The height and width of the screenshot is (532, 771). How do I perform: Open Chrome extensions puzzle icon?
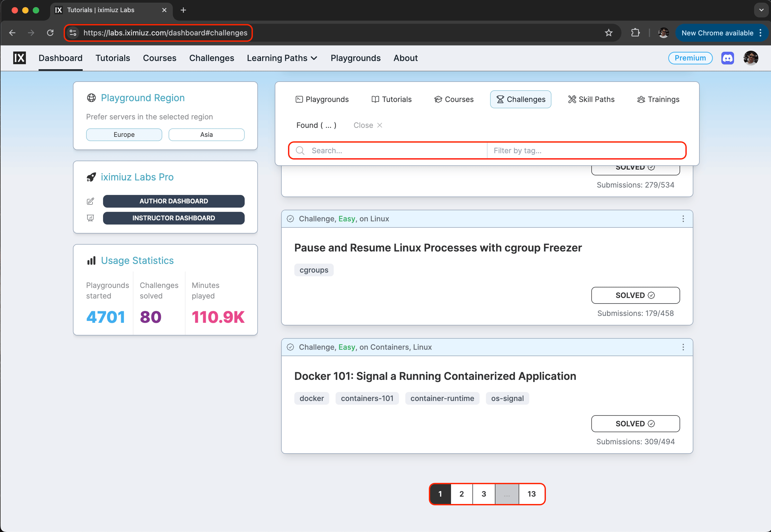point(635,33)
